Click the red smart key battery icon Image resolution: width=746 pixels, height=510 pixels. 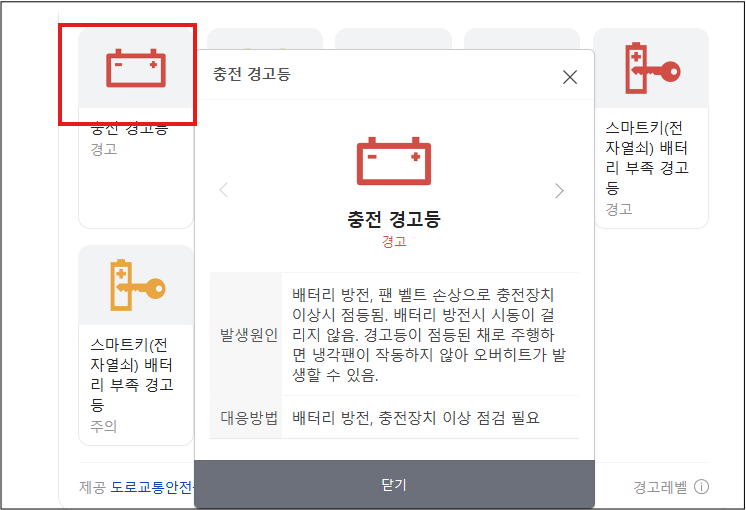pyautogui.click(x=650, y=68)
